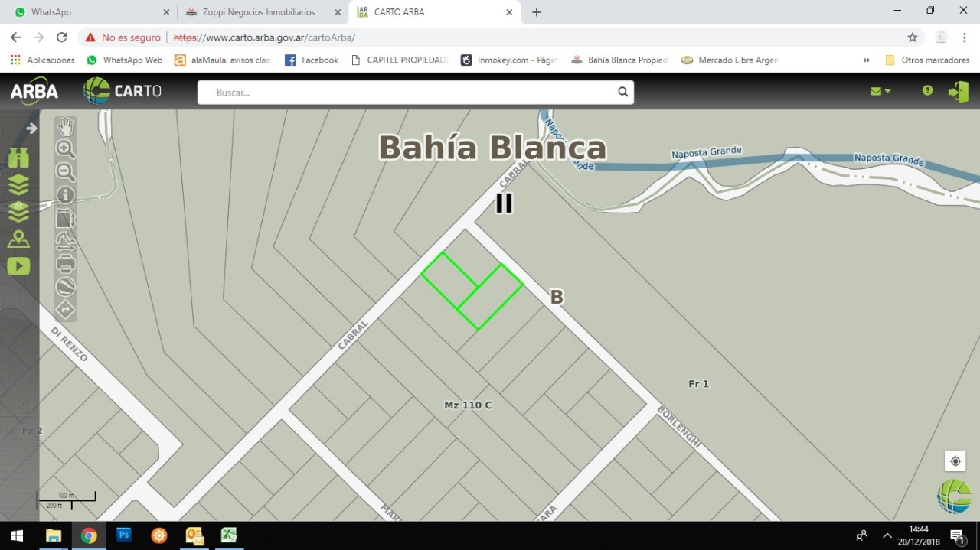
Task: Click the Fr 1 fraction label
Action: point(698,383)
